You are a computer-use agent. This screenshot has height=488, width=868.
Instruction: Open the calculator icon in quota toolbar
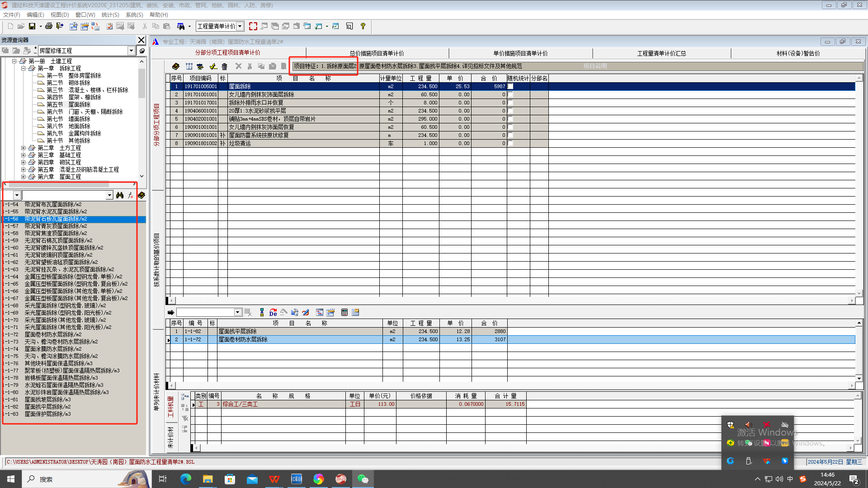(x=344, y=313)
